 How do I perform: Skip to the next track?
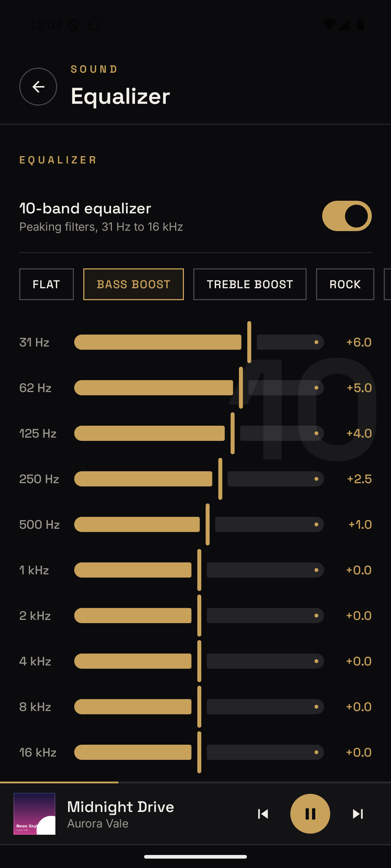[x=358, y=814]
